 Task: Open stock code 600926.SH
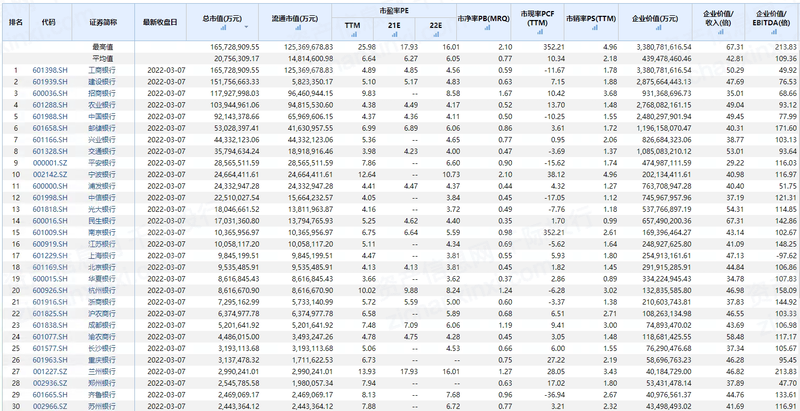pos(50,291)
